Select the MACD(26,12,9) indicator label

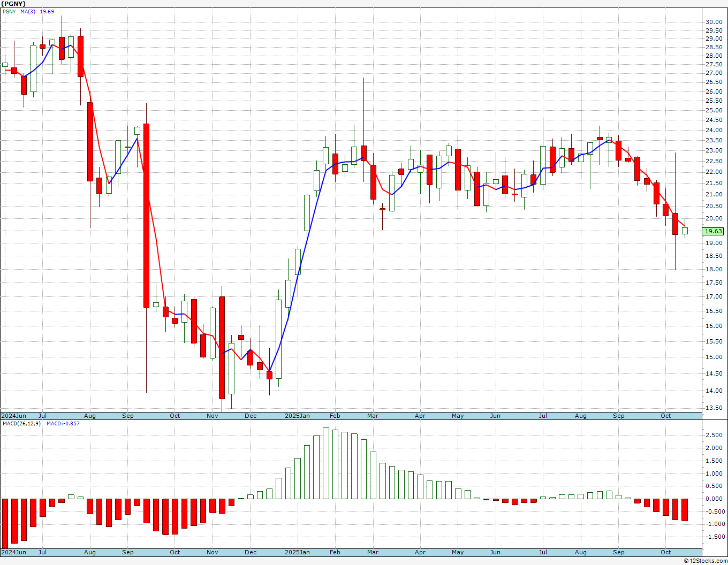pos(23,424)
